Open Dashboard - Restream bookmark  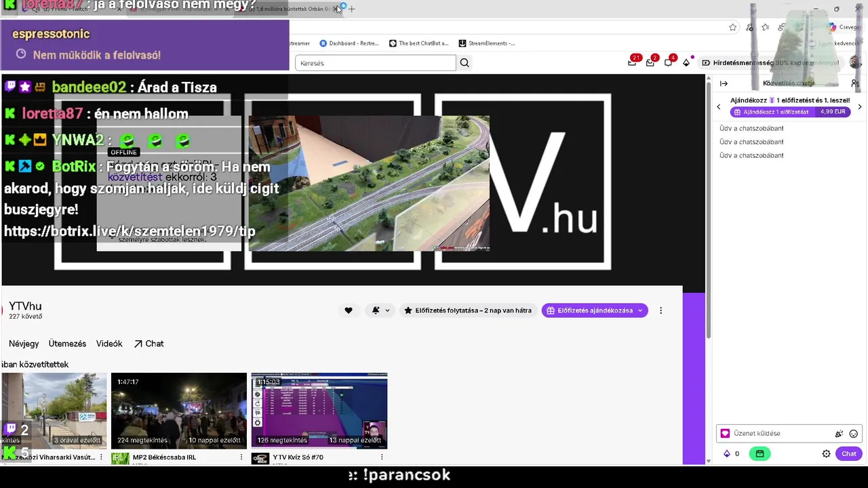349,43
